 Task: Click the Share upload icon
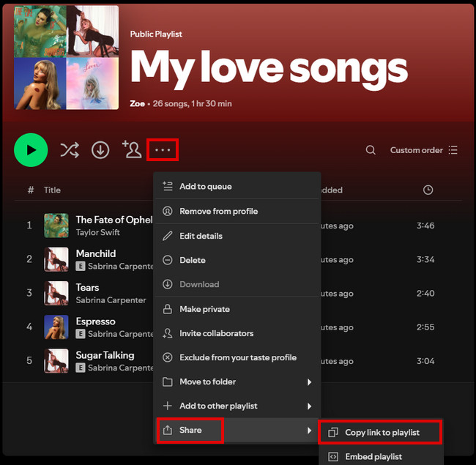pos(168,430)
